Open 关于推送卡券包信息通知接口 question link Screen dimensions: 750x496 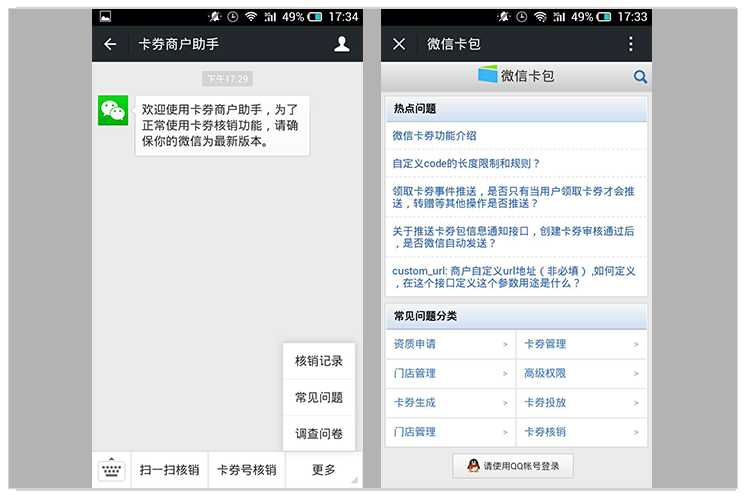pos(514,237)
